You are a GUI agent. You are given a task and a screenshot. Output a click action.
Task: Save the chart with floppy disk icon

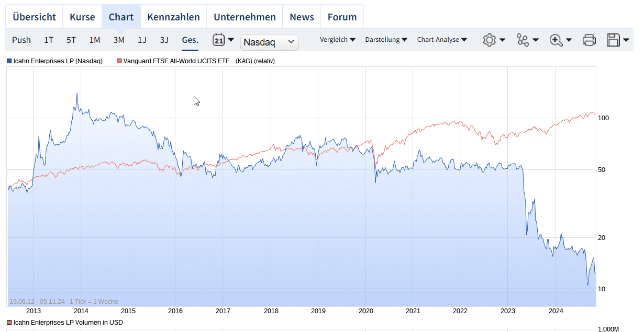(x=613, y=40)
